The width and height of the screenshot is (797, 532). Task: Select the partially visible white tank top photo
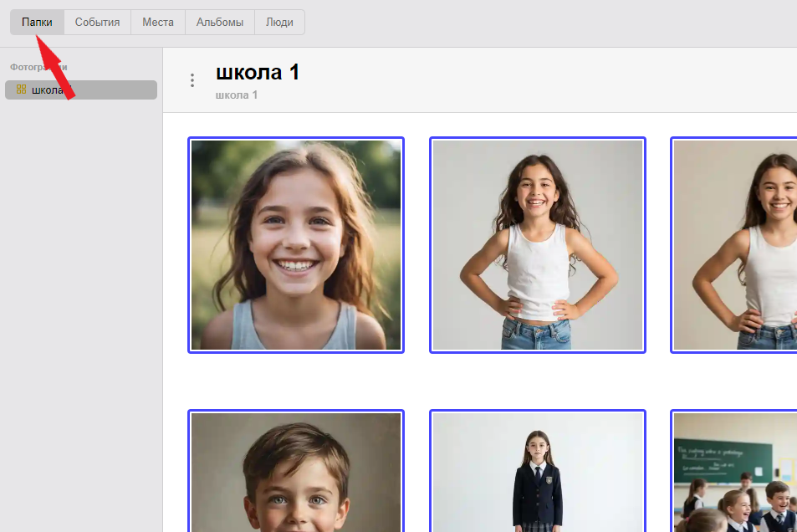pos(734,245)
